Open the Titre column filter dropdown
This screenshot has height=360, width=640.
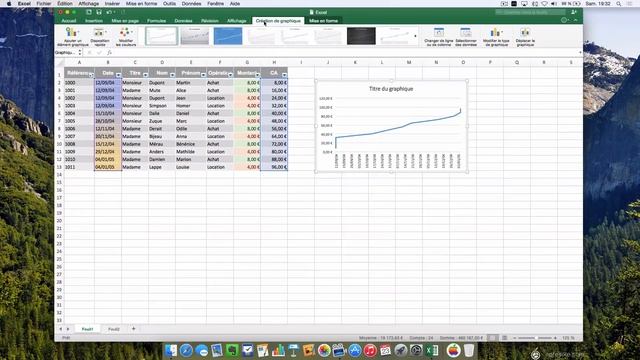pos(145,75)
